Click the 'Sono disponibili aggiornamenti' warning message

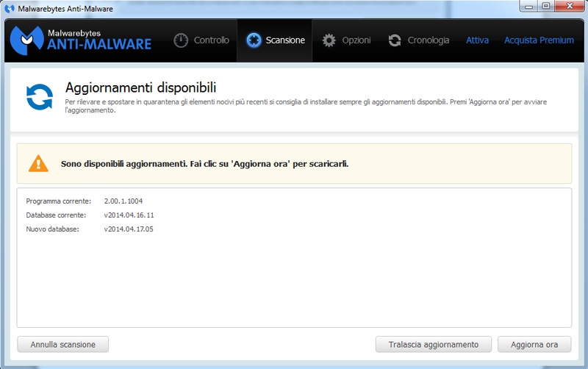pyautogui.click(x=205, y=164)
